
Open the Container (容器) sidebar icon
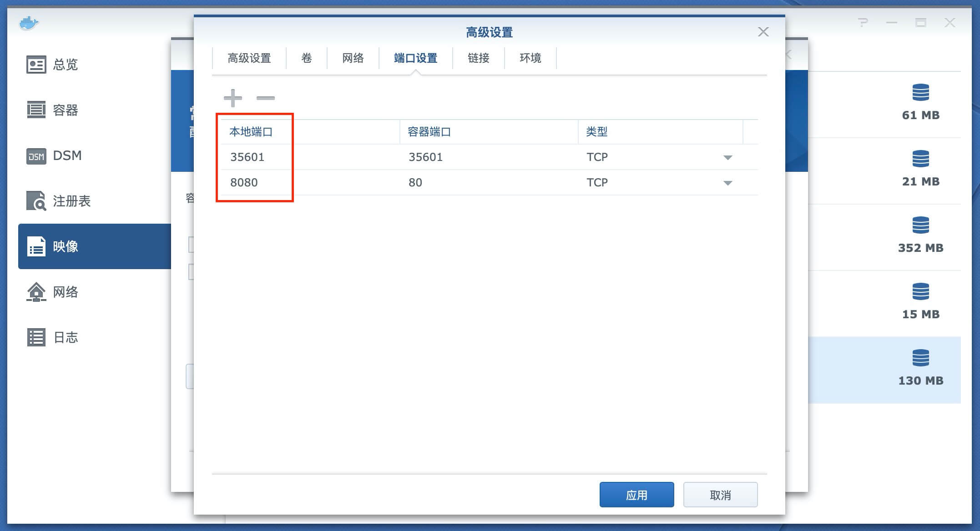pyautogui.click(x=36, y=110)
